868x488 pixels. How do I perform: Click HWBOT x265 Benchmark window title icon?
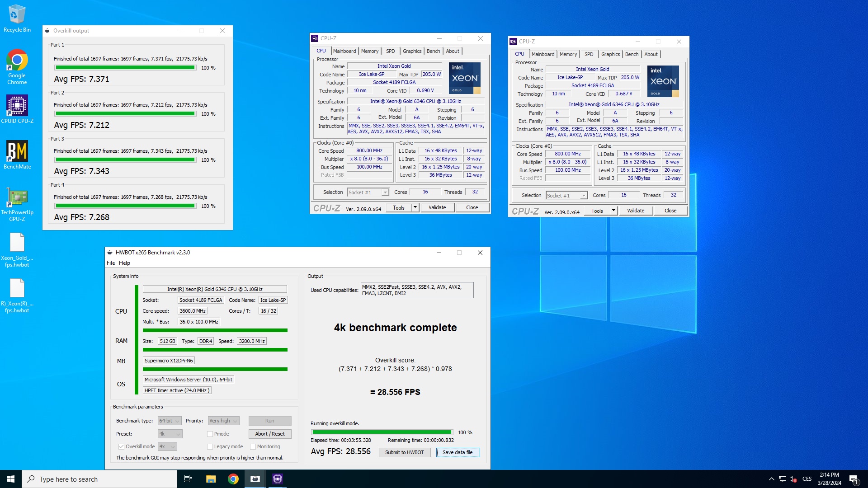[110, 253]
